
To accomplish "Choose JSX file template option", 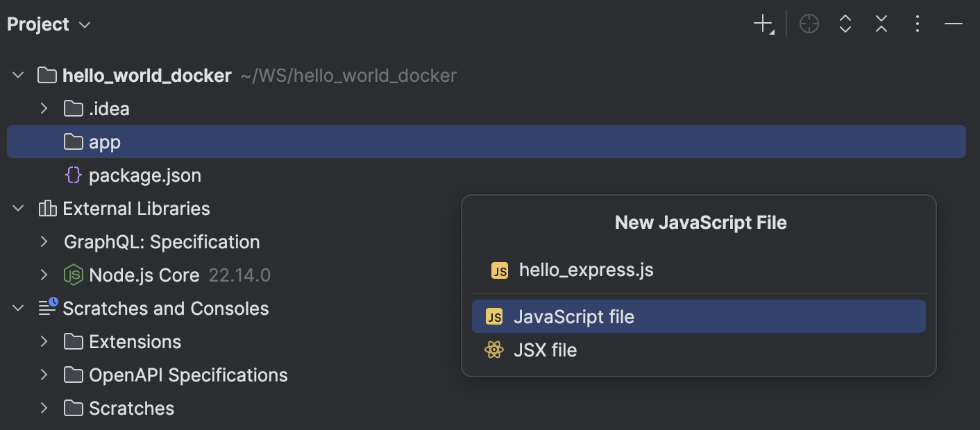I will pyautogui.click(x=699, y=350).
